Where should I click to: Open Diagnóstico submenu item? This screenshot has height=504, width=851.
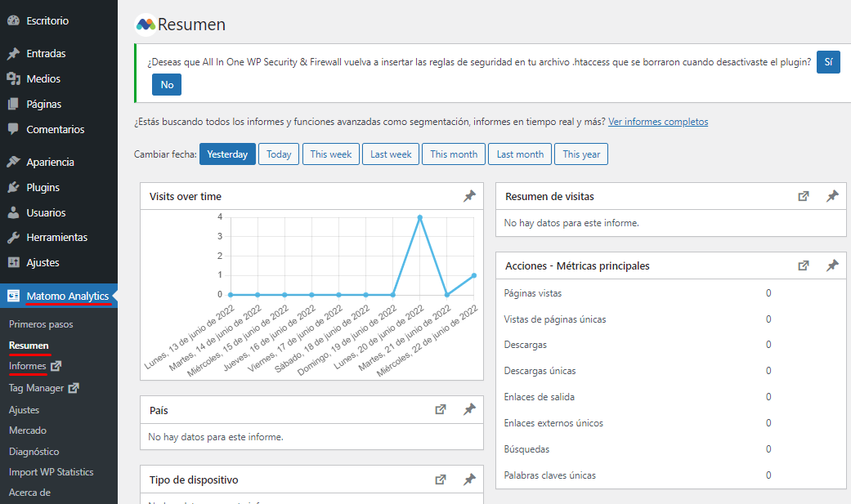34,452
